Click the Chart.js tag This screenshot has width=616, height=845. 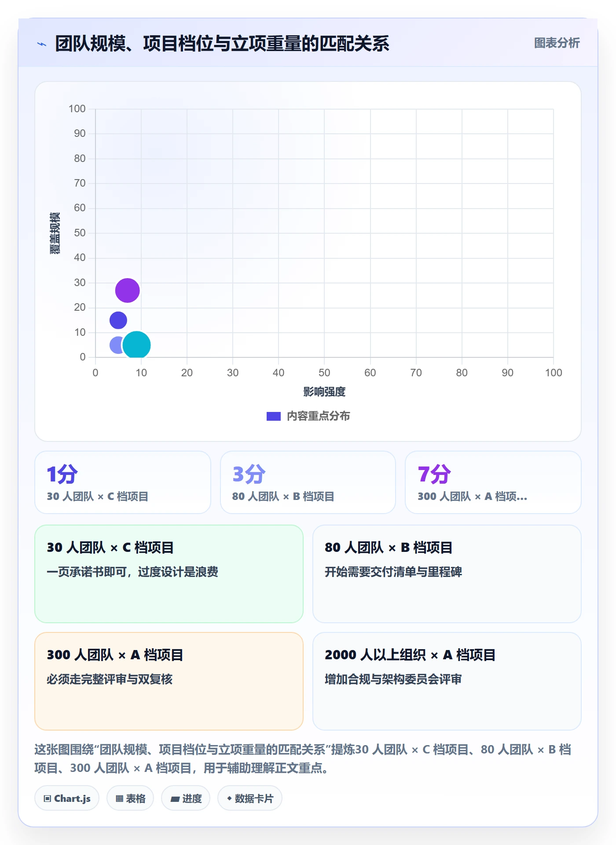click(x=67, y=798)
